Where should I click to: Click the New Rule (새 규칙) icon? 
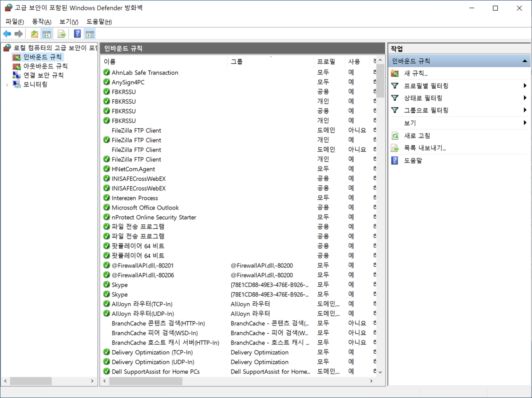click(395, 74)
